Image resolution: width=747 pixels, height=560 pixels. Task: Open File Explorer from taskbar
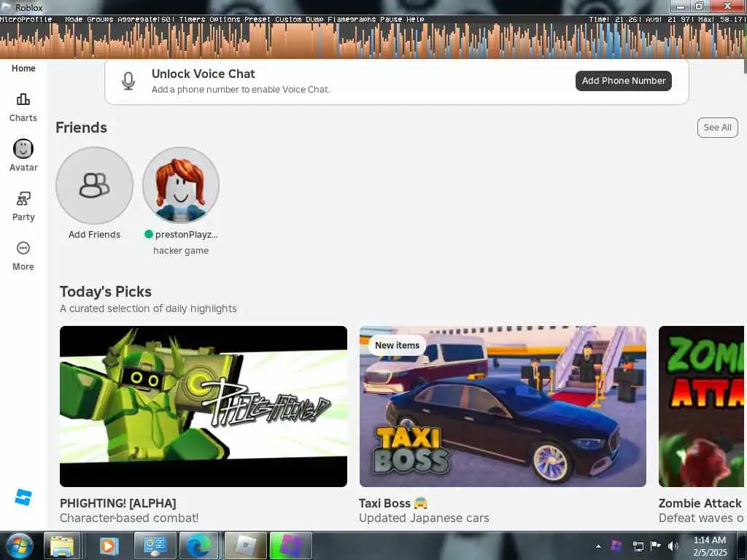62,545
